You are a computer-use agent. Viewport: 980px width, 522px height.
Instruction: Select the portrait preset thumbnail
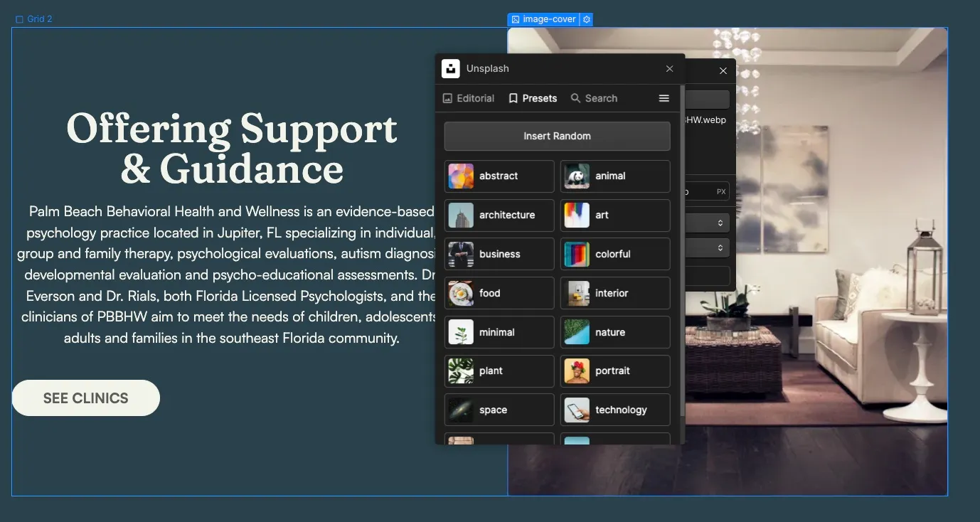[x=576, y=371]
